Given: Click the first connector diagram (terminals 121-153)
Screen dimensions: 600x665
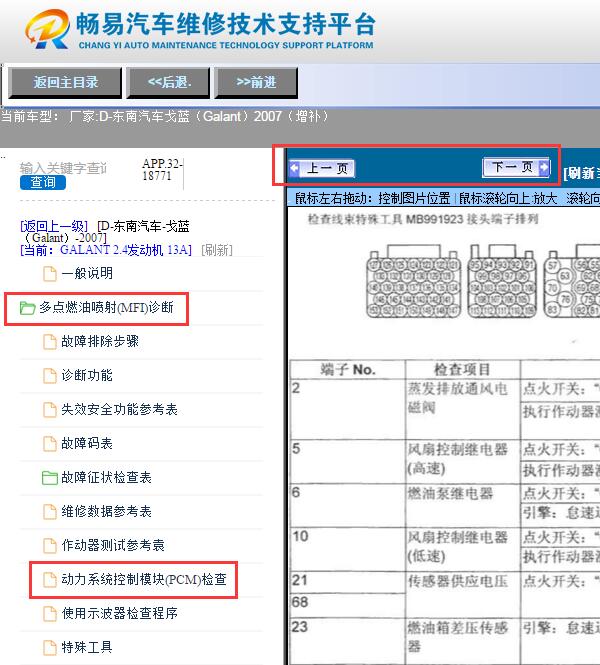Looking at the screenshot, I should (x=413, y=281).
